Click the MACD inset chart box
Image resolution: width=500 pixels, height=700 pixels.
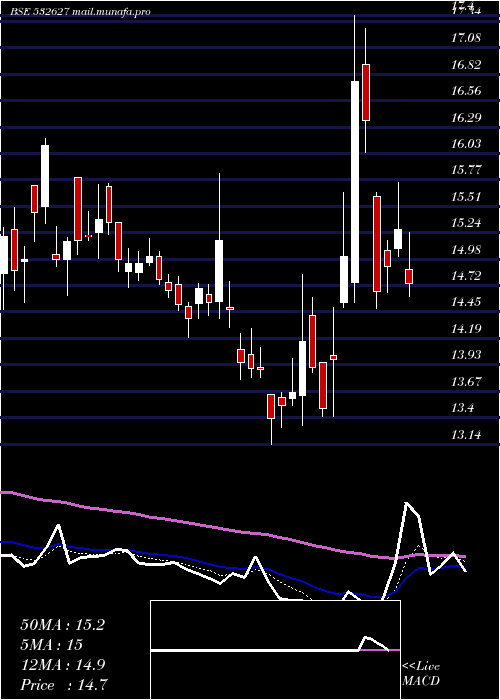pos(275,650)
